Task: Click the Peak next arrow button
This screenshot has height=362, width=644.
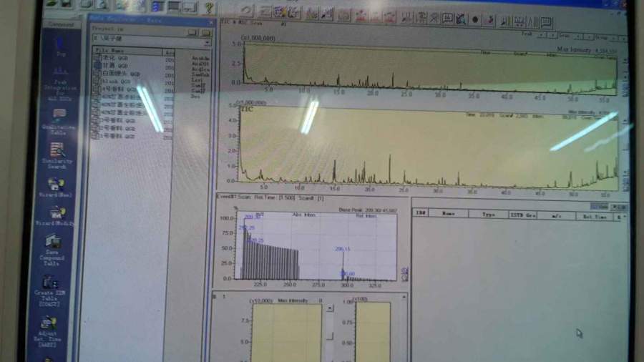Action: point(552,35)
